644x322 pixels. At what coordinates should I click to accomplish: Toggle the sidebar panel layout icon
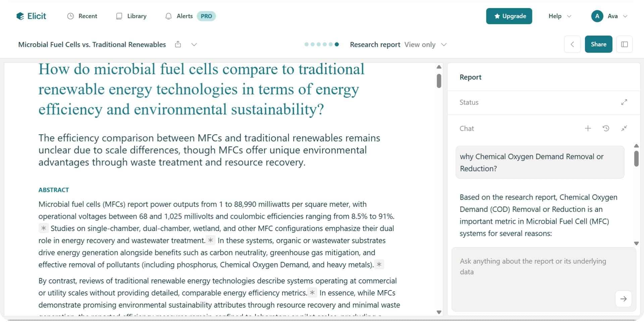624,44
